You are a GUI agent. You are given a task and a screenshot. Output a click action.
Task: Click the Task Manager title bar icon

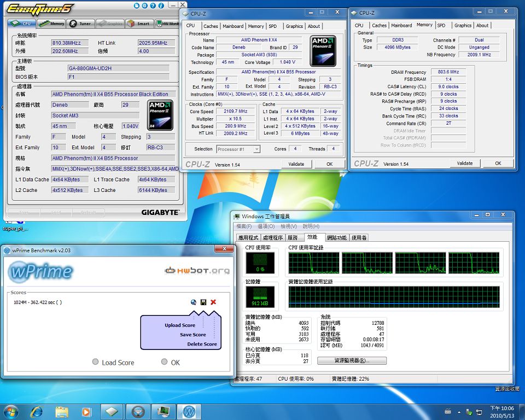tap(237, 217)
